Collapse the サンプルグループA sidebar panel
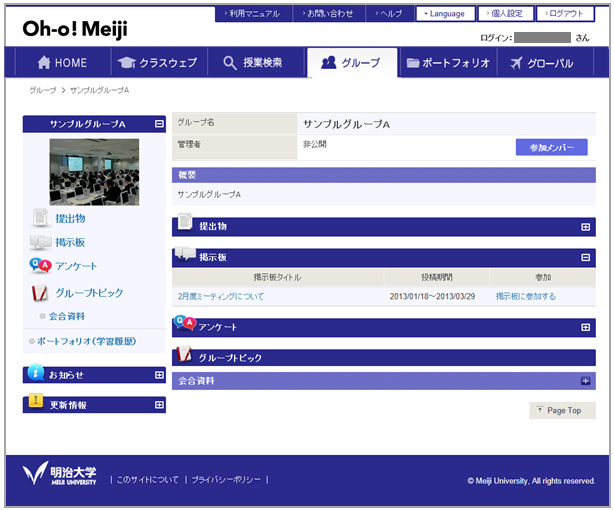Viewport: 614px width, 510px height. [x=159, y=124]
